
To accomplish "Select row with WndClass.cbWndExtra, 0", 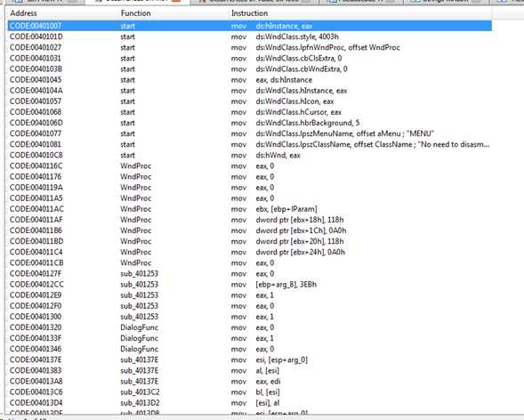I will [x=249, y=69].
